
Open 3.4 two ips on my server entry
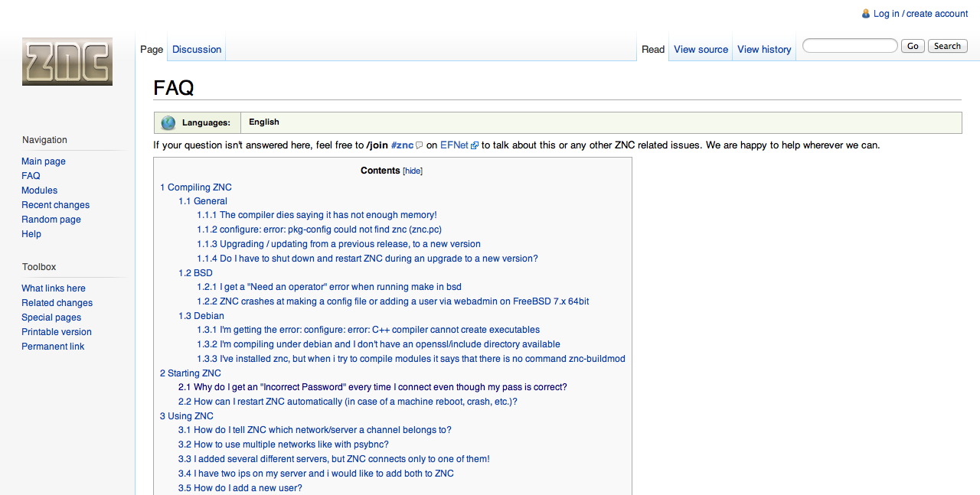pos(316,474)
